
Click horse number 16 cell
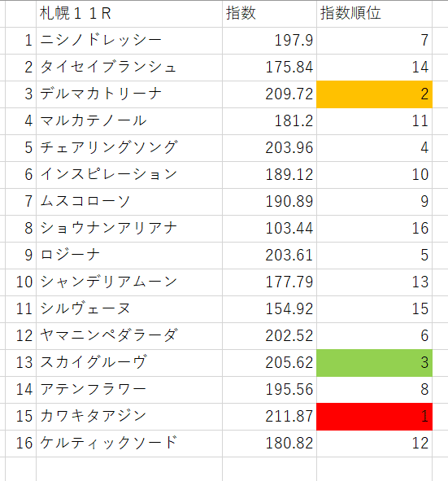[x=20, y=444]
